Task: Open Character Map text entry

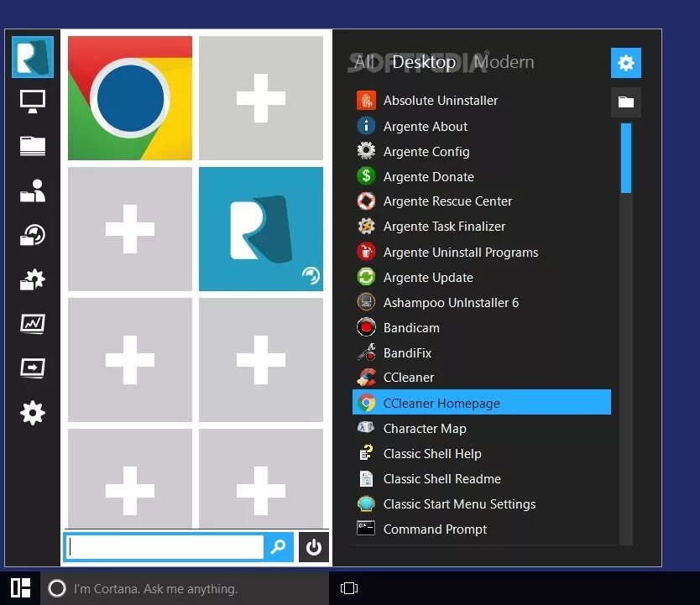Action: point(425,429)
